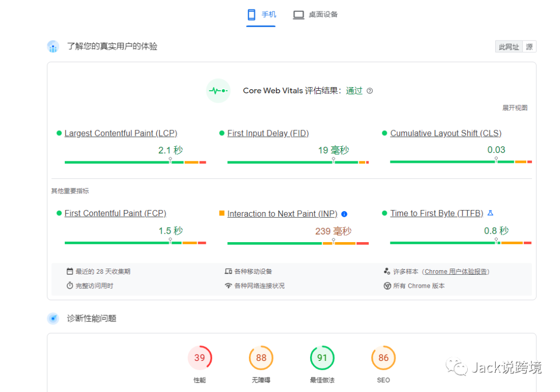Click the CLS distribution bar
The image size is (560, 392).
pyautogui.click(x=461, y=162)
